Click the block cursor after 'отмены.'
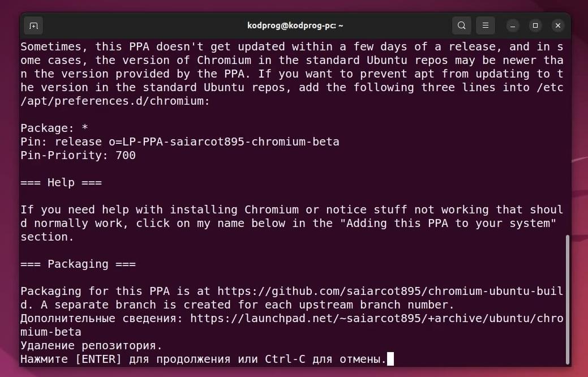Screen dimensions: 588x377 [390, 359]
